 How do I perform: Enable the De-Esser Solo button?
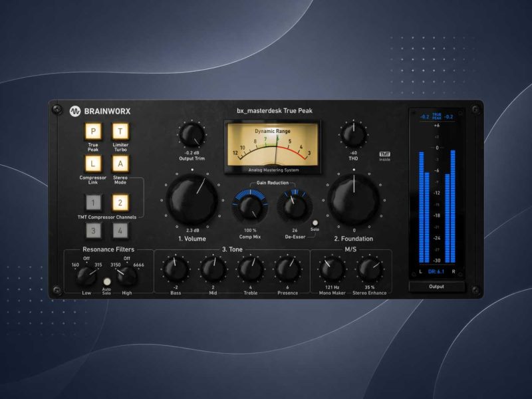tap(315, 223)
